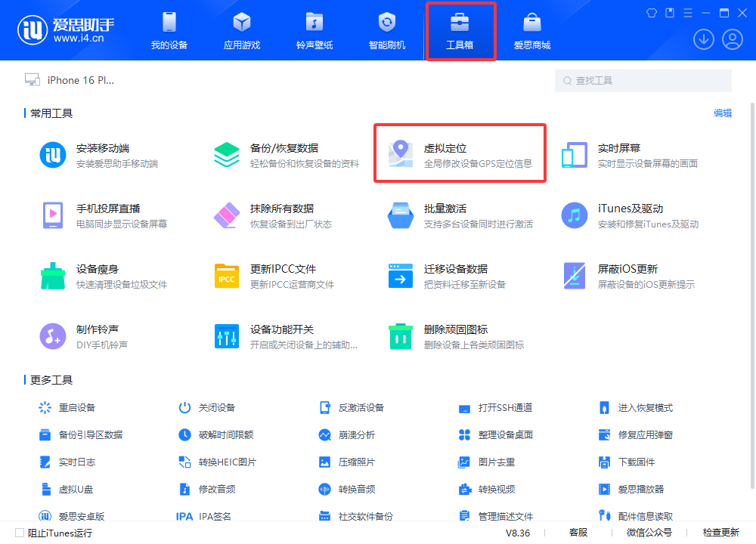Switch to the 应用游戏 tab

241,30
